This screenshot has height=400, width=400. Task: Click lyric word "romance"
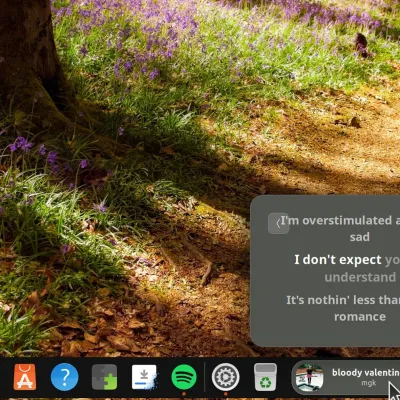(x=360, y=317)
